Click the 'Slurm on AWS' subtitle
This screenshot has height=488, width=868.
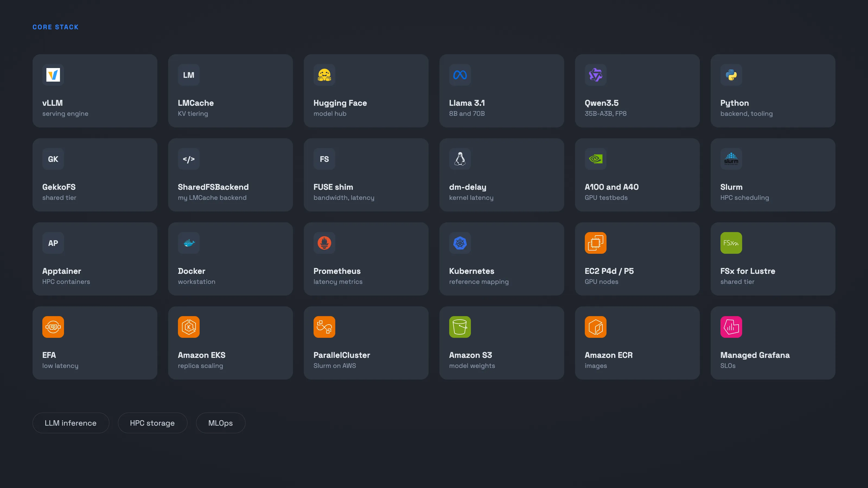pyautogui.click(x=335, y=366)
